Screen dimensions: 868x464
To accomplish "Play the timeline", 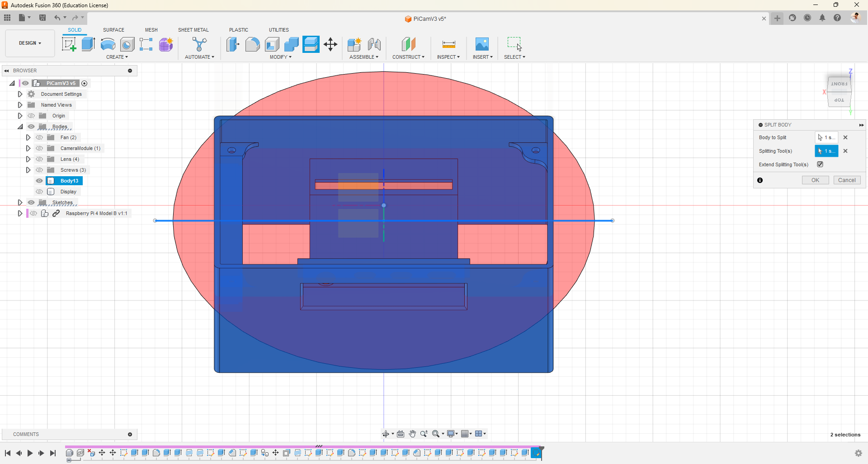I will 30,453.
